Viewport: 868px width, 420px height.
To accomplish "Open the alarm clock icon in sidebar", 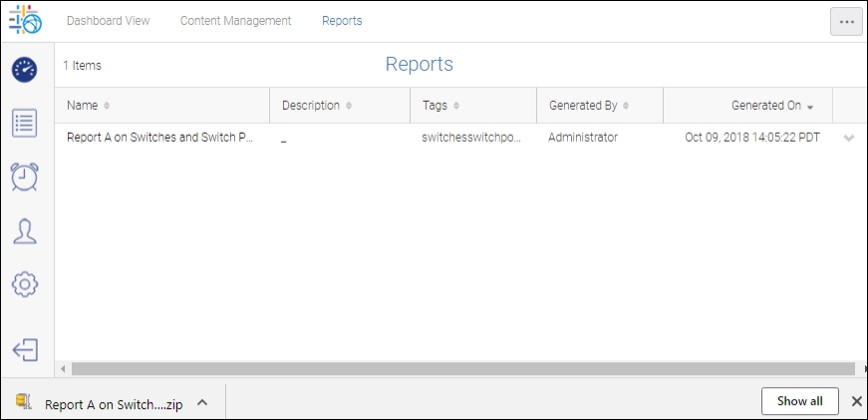I will 25,177.
